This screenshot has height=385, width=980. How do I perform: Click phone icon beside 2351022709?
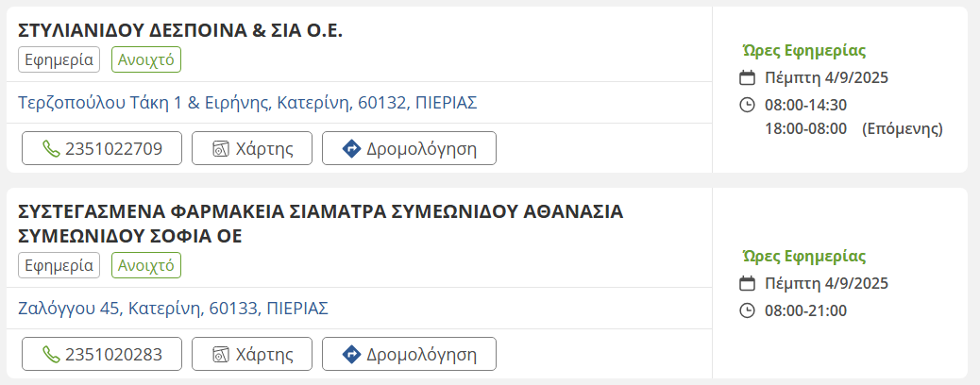(x=51, y=148)
